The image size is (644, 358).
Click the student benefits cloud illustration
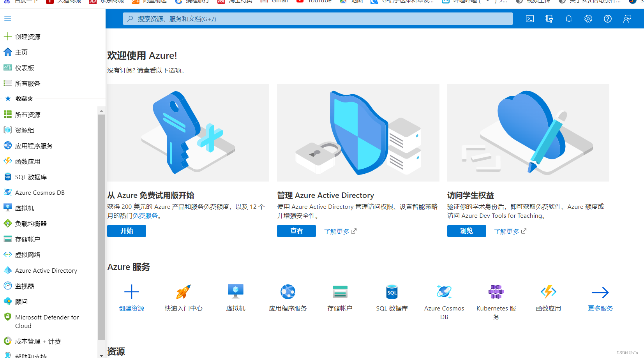(528, 133)
